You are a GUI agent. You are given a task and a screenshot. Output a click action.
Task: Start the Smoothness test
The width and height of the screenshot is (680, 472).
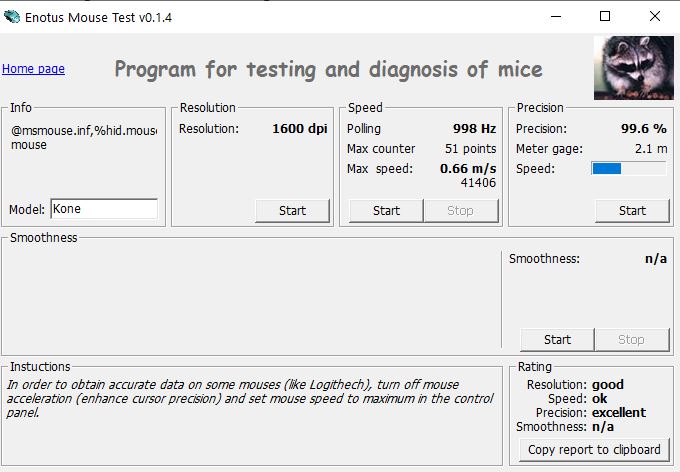click(x=557, y=340)
